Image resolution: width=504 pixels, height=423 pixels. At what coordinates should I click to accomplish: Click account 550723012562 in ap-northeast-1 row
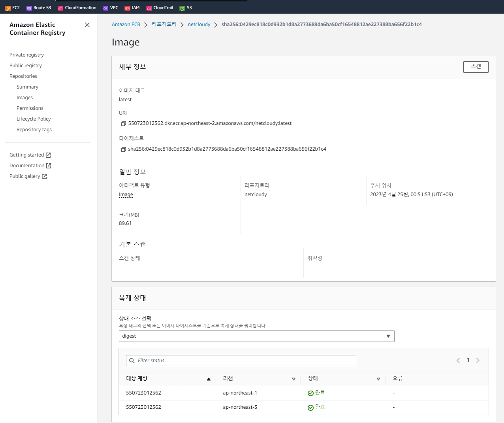(143, 393)
